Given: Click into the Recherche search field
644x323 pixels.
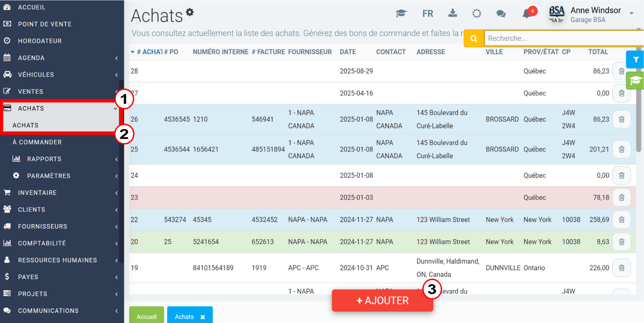Looking at the screenshot, I should (x=564, y=38).
